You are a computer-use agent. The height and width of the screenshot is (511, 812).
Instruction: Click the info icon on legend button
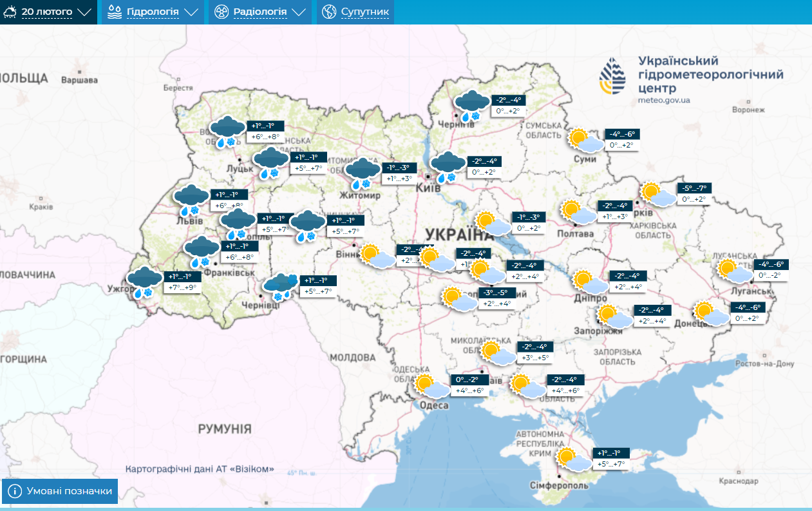coord(15,491)
